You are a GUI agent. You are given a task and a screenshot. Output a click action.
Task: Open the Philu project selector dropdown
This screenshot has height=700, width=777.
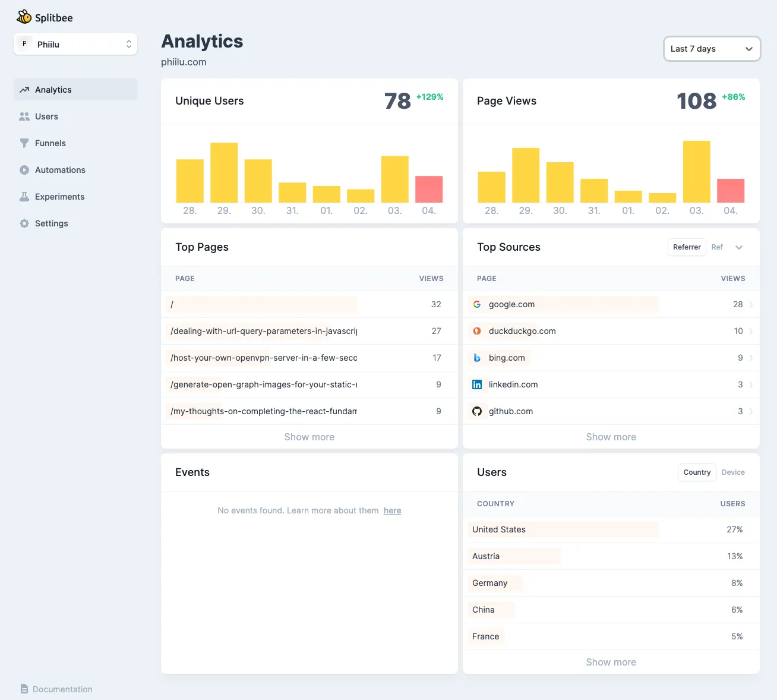75,44
